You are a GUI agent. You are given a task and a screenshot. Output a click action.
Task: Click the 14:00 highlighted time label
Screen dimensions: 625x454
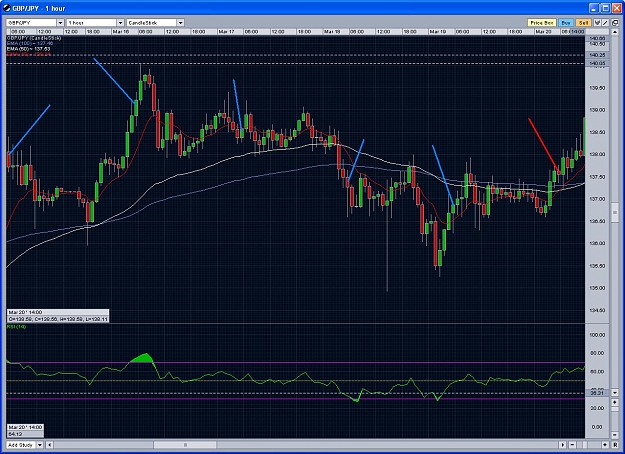(577, 31)
